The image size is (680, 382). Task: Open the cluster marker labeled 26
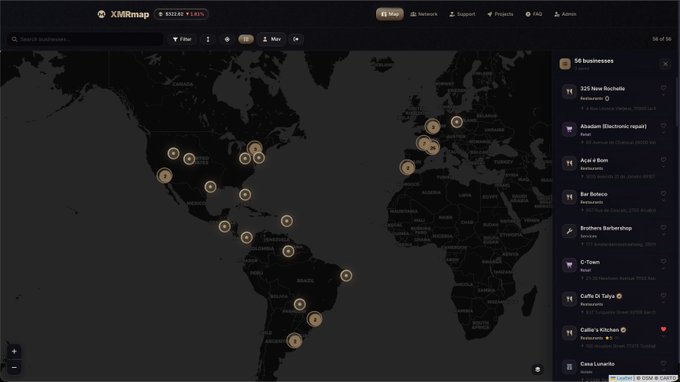(x=432, y=148)
